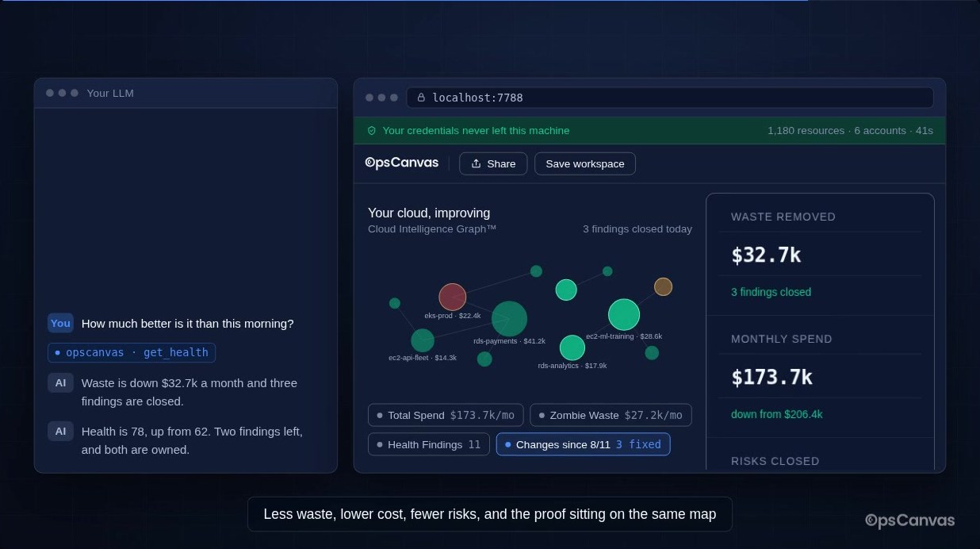
Task: Click the ec2-ml-training · $28.6k label
Action: pos(624,336)
